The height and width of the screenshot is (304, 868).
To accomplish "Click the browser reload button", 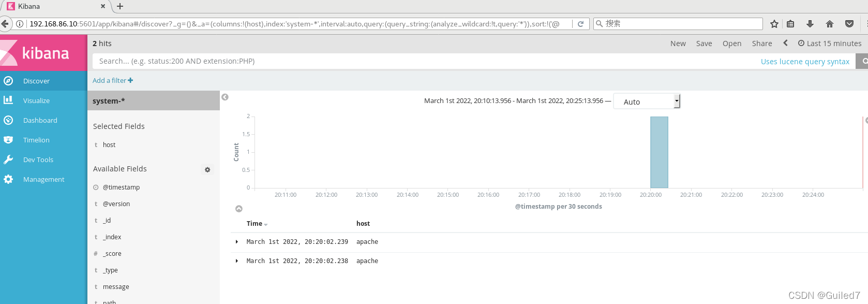I will [x=581, y=24].
